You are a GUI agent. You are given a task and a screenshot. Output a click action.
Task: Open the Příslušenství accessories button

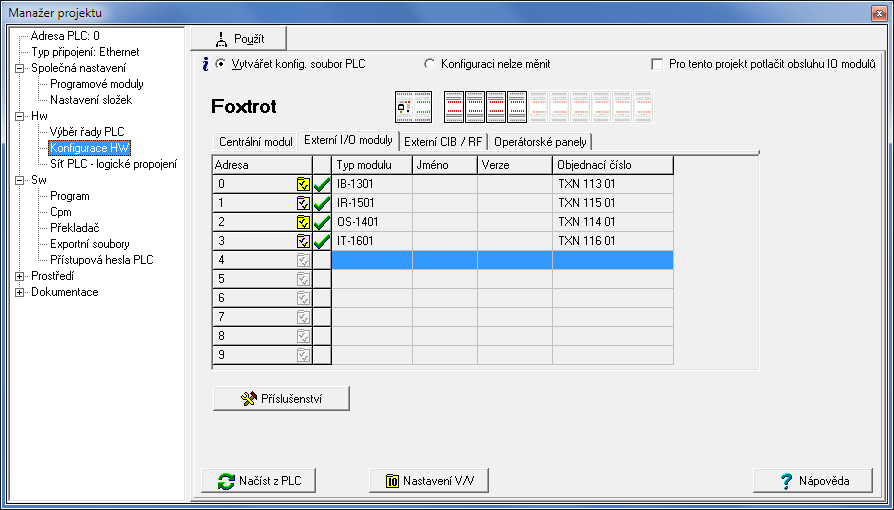(x=281, y=399)
